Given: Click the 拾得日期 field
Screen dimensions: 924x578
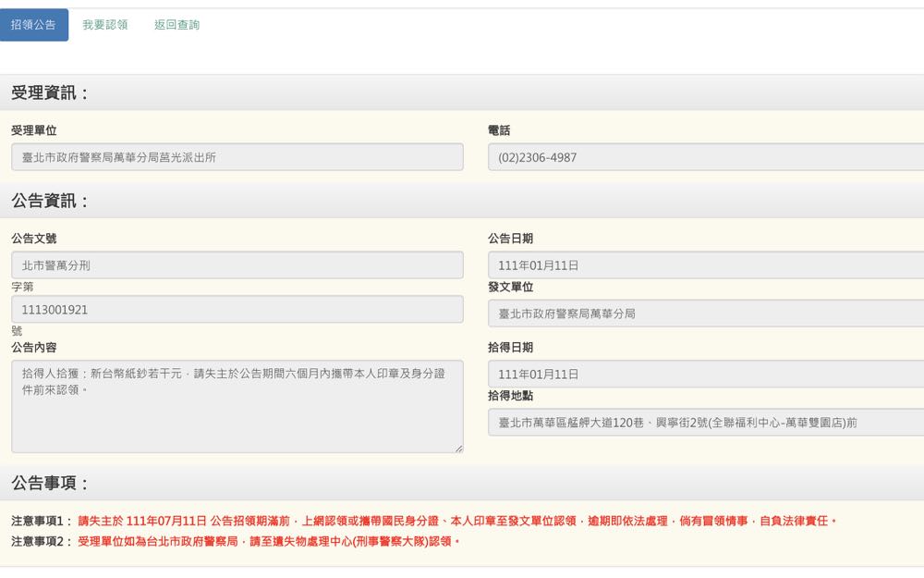Looking at the screenshot, I should [x=705, y=374].
